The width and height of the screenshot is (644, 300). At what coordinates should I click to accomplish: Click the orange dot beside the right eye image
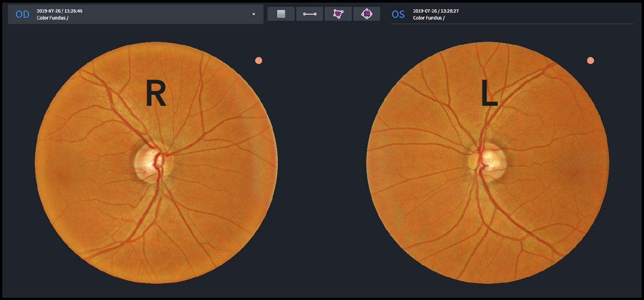tap(259, 60)
